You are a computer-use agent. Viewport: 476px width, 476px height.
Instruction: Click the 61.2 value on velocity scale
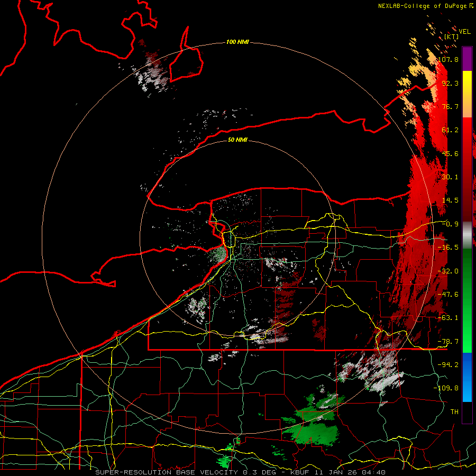[x=450, y=130]
